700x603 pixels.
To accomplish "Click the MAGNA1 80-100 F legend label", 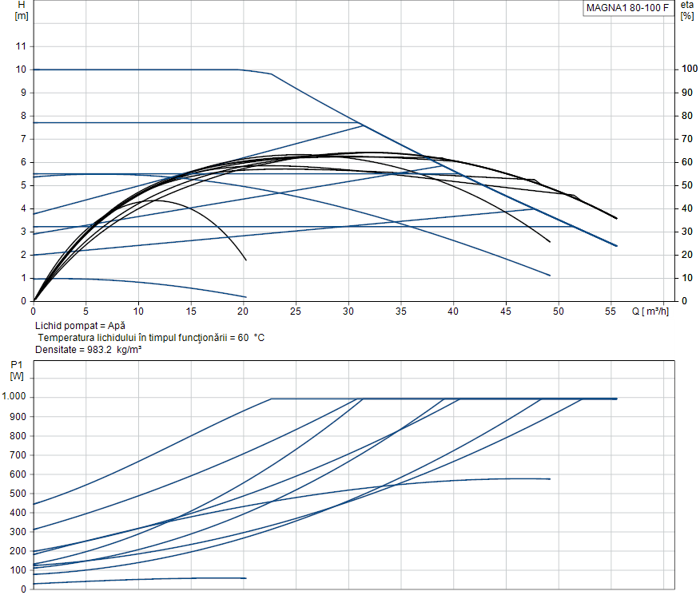I will tap(626, 9).
